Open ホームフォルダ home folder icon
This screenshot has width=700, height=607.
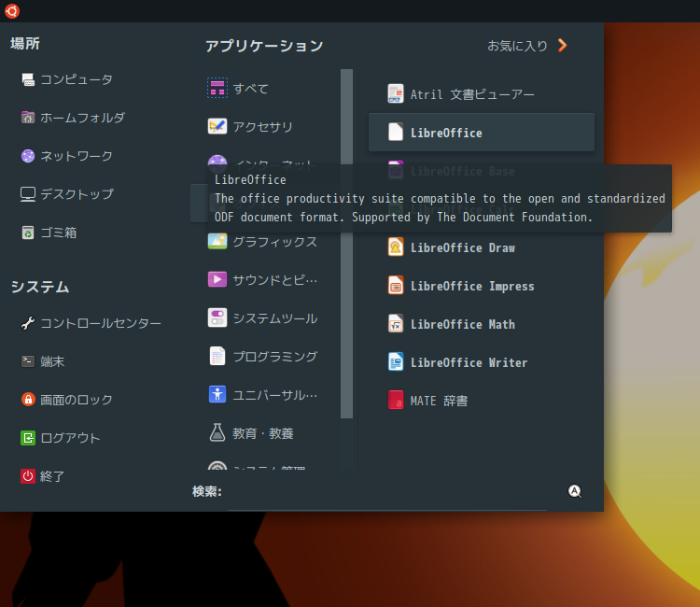[x=28, y=118]
